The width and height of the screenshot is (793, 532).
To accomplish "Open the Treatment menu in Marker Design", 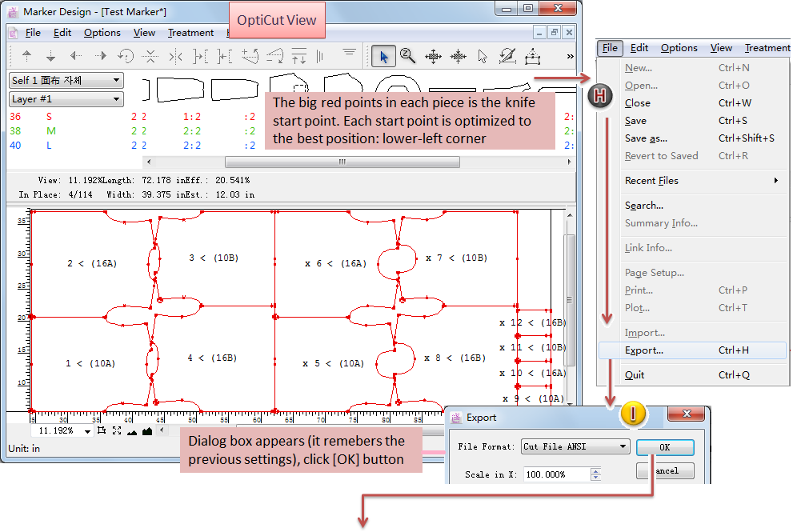I will pyautogui.click(x=190, y=33).
